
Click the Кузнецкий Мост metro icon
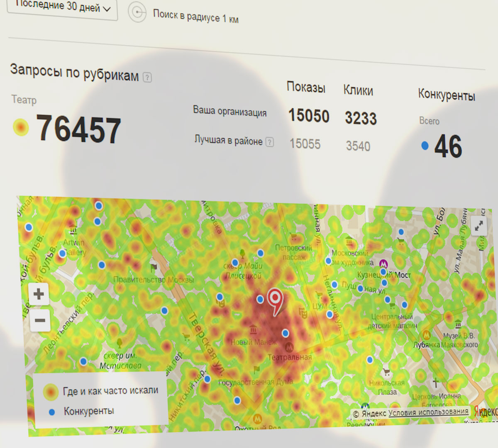pos(384,264)
